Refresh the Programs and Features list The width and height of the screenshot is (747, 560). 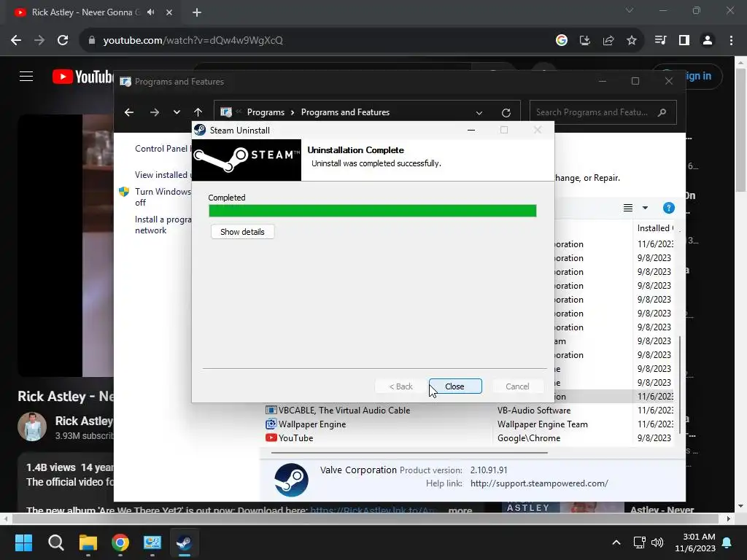point(506,113)
